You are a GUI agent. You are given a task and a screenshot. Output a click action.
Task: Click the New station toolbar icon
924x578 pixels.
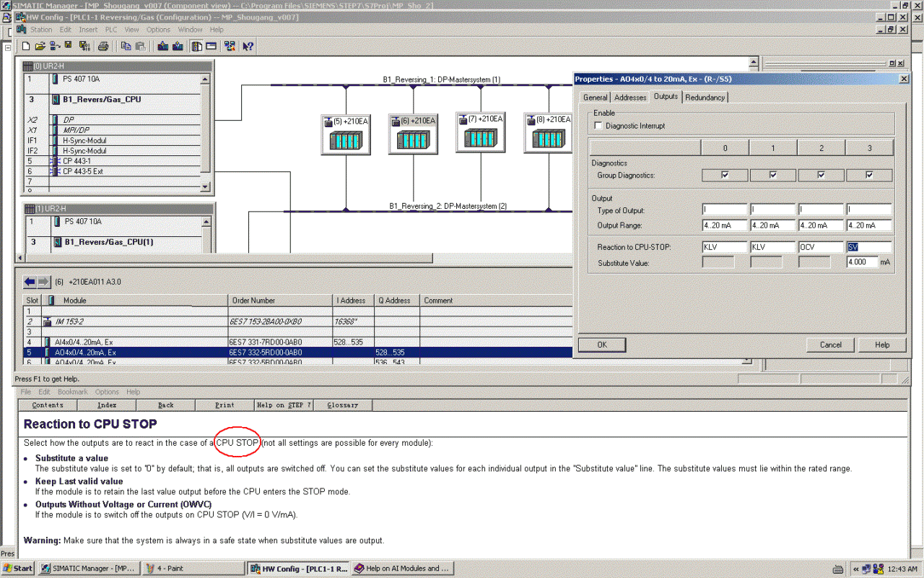(26, 46)
